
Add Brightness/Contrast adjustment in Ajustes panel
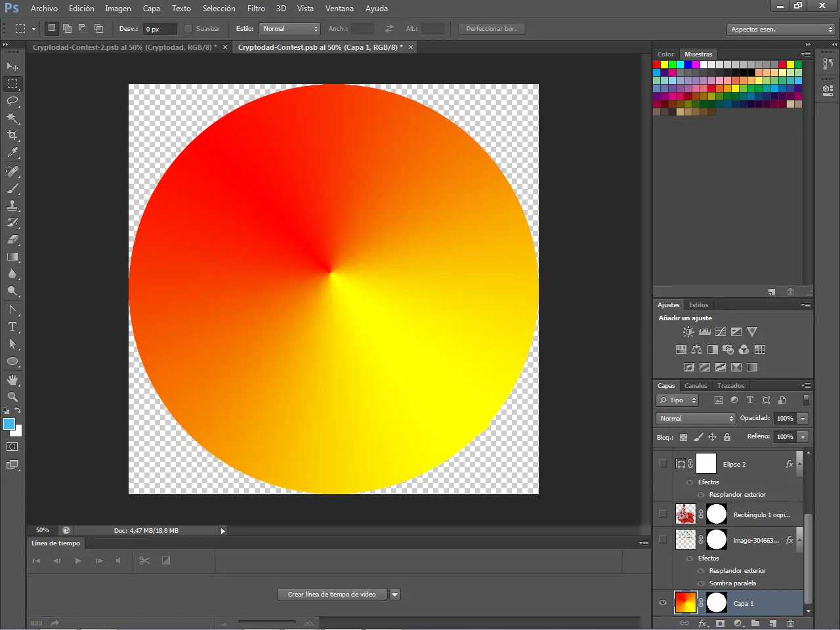[x=688, y=332]
